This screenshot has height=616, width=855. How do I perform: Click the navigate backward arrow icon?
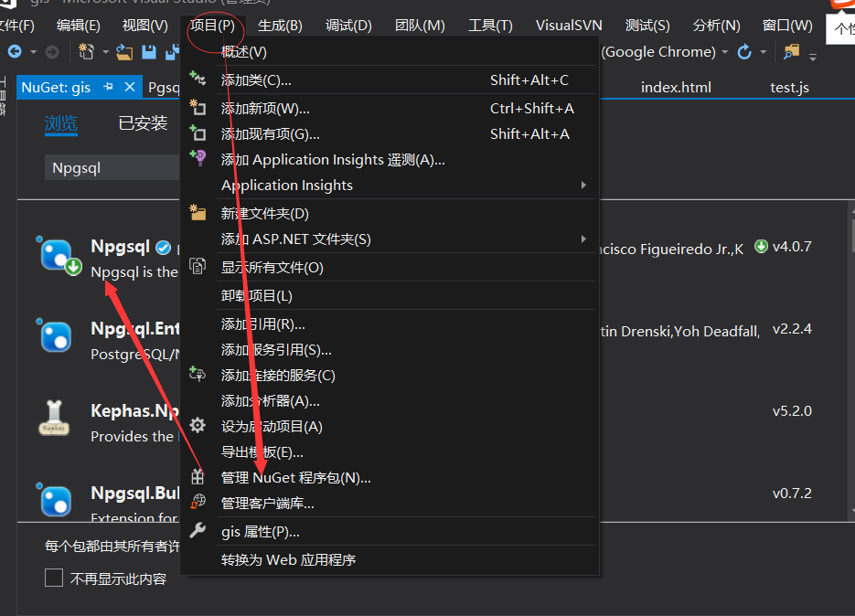tap(15, 52)
